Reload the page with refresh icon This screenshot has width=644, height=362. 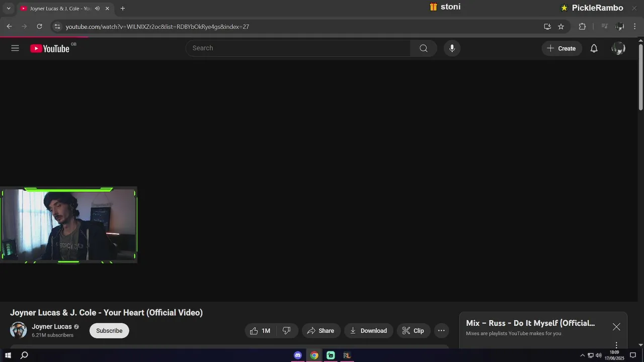coord(39,27)
